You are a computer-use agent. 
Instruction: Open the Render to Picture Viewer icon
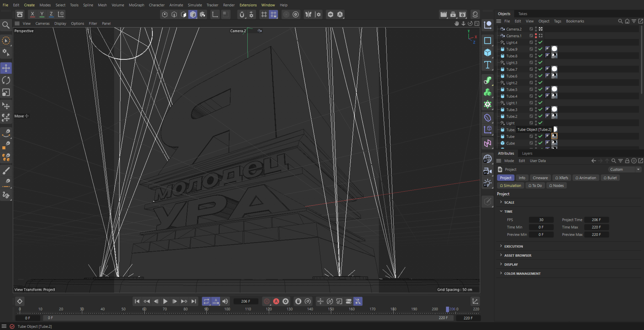coord(453,14)
